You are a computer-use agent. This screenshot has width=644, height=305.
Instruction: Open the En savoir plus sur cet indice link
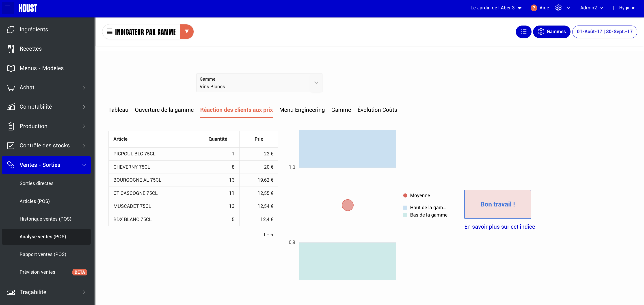coord(499,227)
